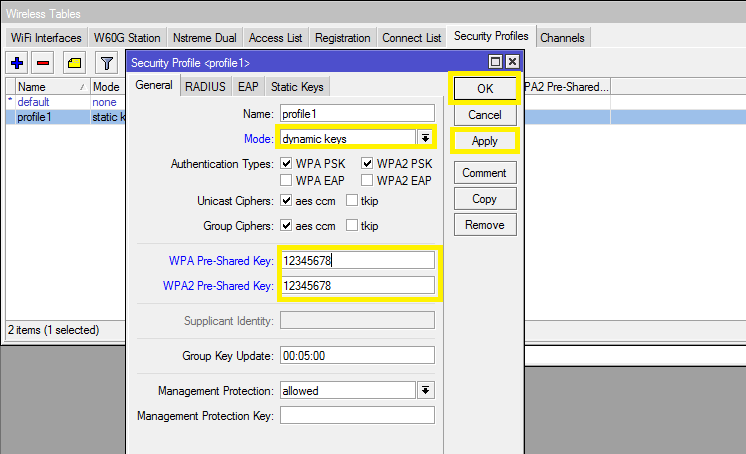Open the Mode dropdown arrow
The height and width of the screenshot is (454, 746).
425,138
